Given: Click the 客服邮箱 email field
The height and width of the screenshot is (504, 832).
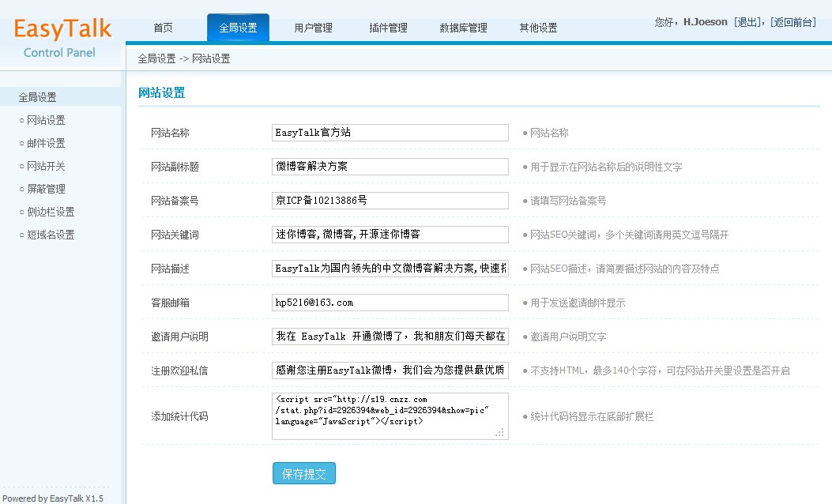Looking at the screenshot, I should tap(390, 303).
